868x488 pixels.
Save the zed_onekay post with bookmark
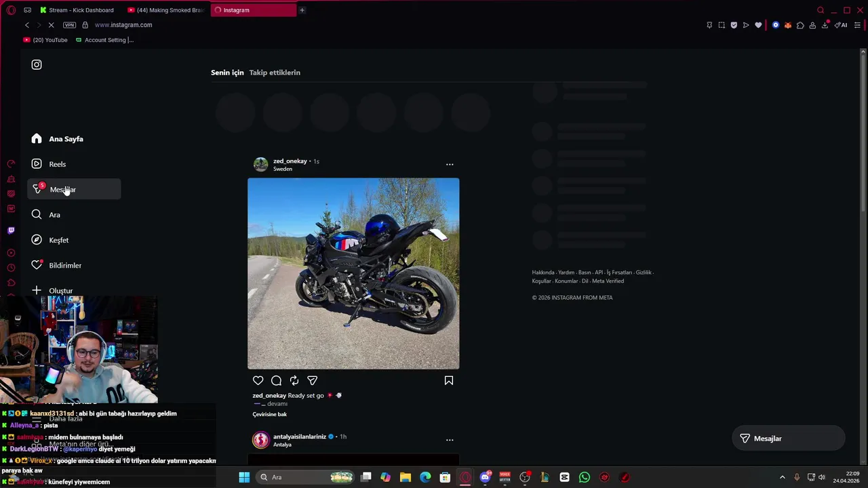[449, 381]
